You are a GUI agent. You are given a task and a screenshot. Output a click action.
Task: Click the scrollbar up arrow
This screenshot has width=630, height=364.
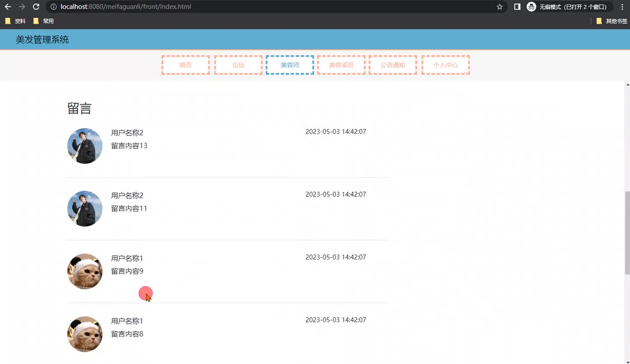coord(627,84)
